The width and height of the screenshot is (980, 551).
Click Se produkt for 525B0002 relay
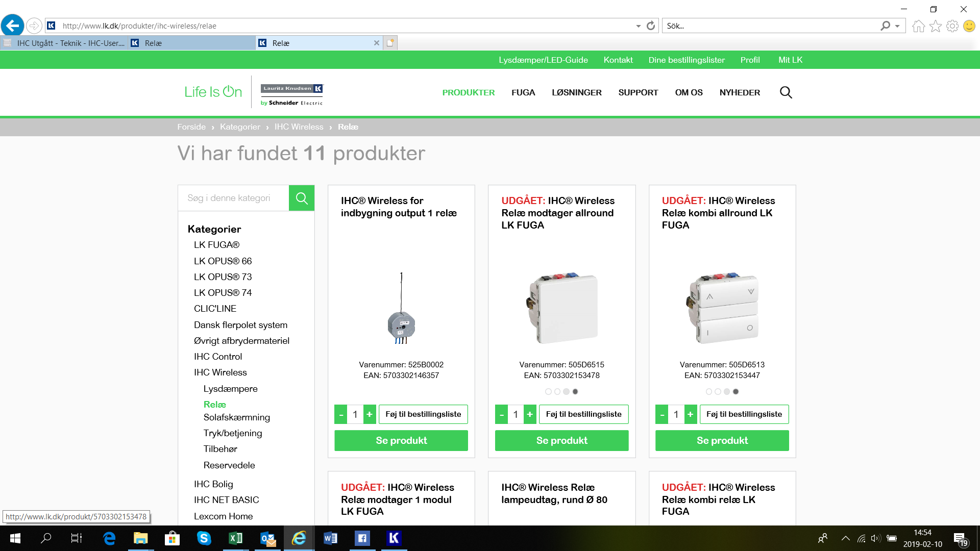coord(401,440)
